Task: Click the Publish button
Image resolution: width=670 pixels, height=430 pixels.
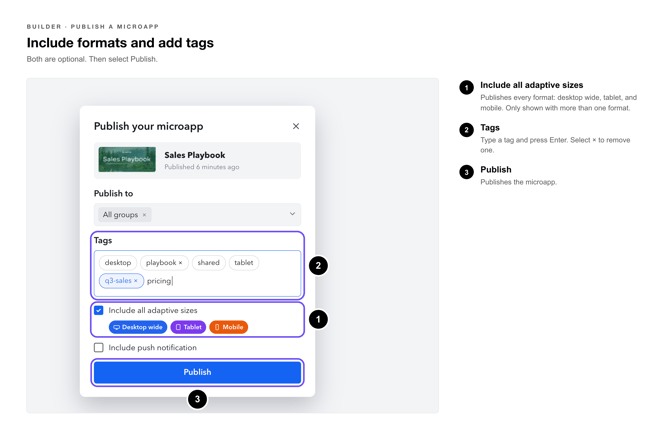Action: [x=197, y=372]
